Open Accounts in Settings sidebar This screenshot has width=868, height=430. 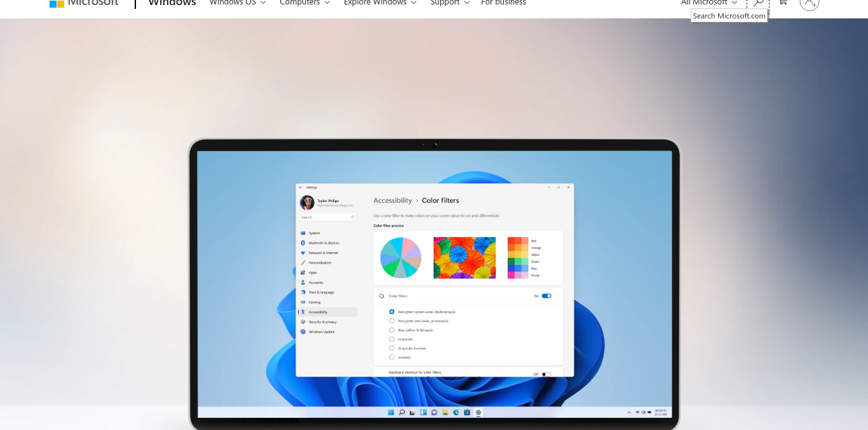click(327, 282)
